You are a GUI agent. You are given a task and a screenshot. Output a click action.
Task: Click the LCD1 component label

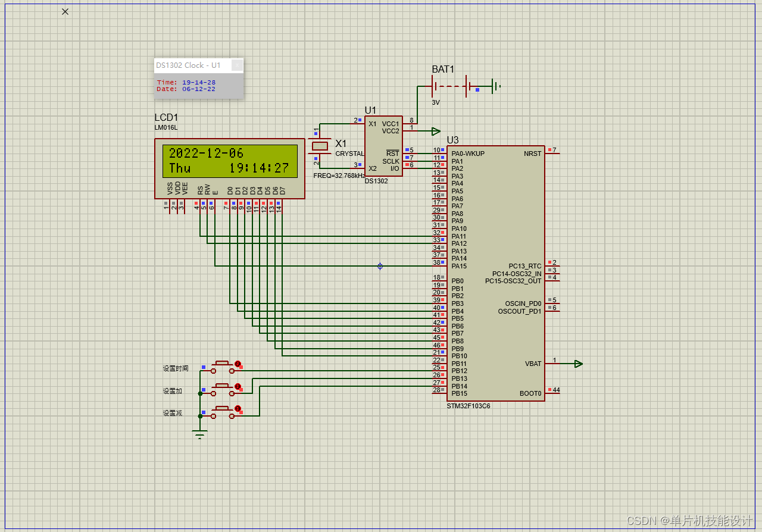(166, 118)
